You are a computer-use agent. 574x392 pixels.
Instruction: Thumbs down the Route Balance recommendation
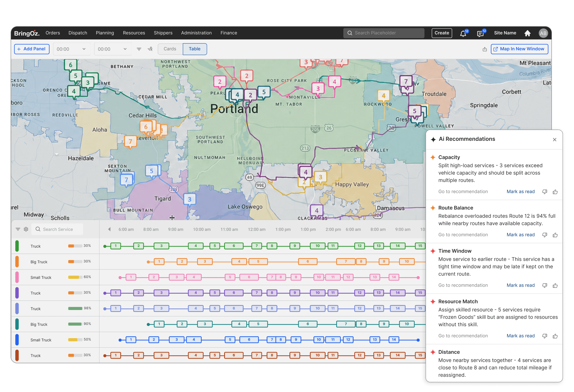pos(544,235)
